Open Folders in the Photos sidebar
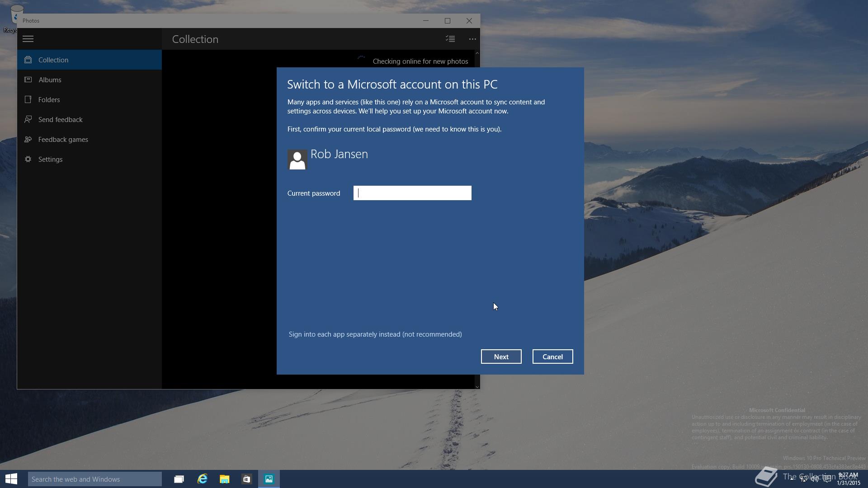The image size is (868, 488). pos(90,99)
